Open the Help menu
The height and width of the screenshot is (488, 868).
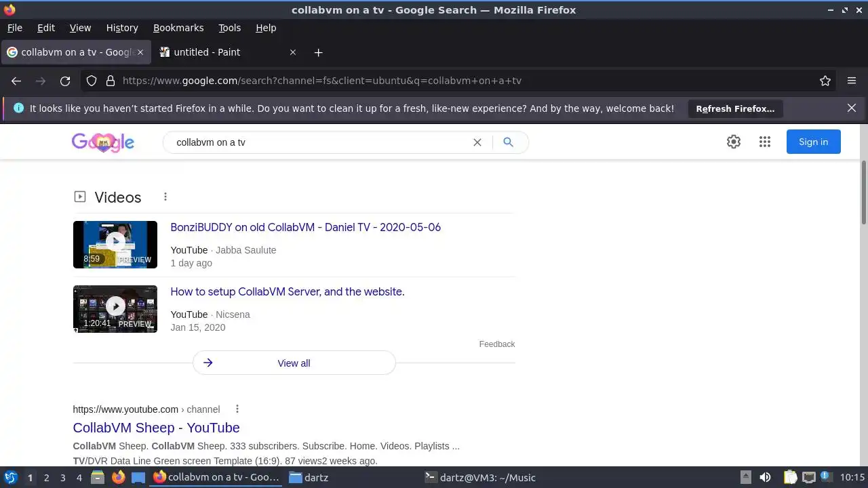pyautogui.click(x=266, y=28)
